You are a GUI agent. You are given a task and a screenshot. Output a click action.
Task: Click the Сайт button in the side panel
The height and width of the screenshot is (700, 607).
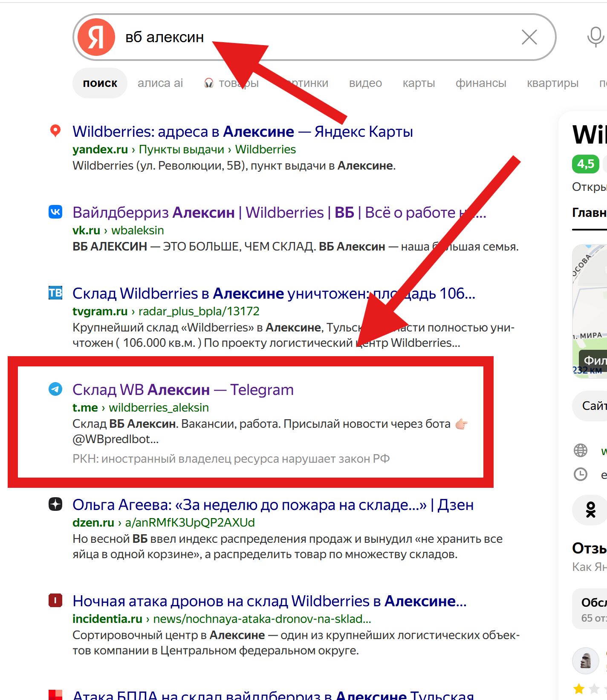click(x=590, y=406)
